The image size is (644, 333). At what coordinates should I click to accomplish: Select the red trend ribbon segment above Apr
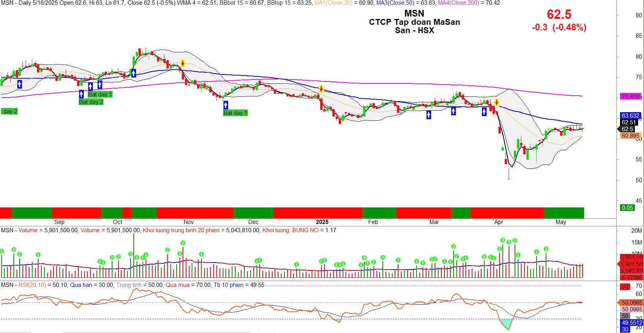point(507,213)
